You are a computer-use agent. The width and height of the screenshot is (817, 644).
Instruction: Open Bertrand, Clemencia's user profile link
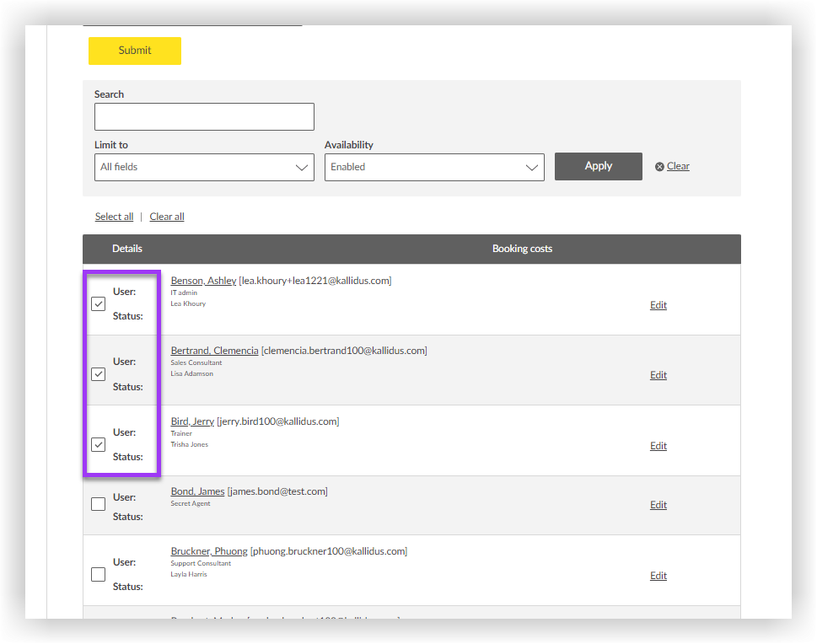[x=214, y=351]
